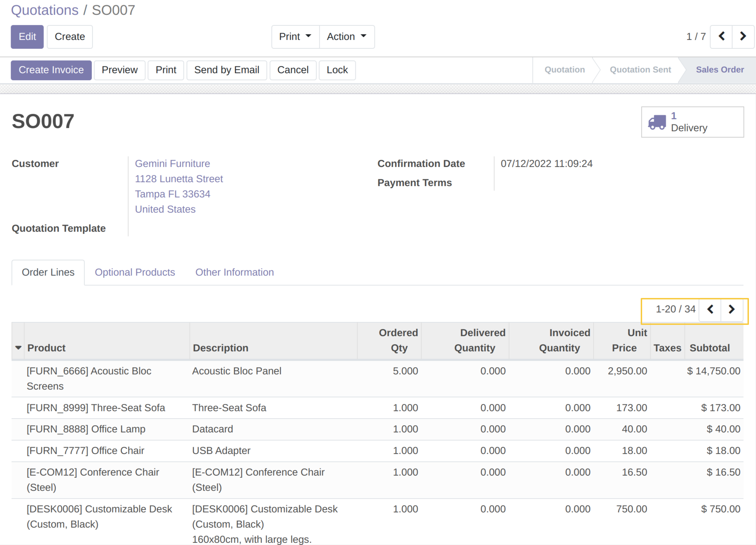Open the Action dropdown menu
756x545 pixels.
coord(346,36)
